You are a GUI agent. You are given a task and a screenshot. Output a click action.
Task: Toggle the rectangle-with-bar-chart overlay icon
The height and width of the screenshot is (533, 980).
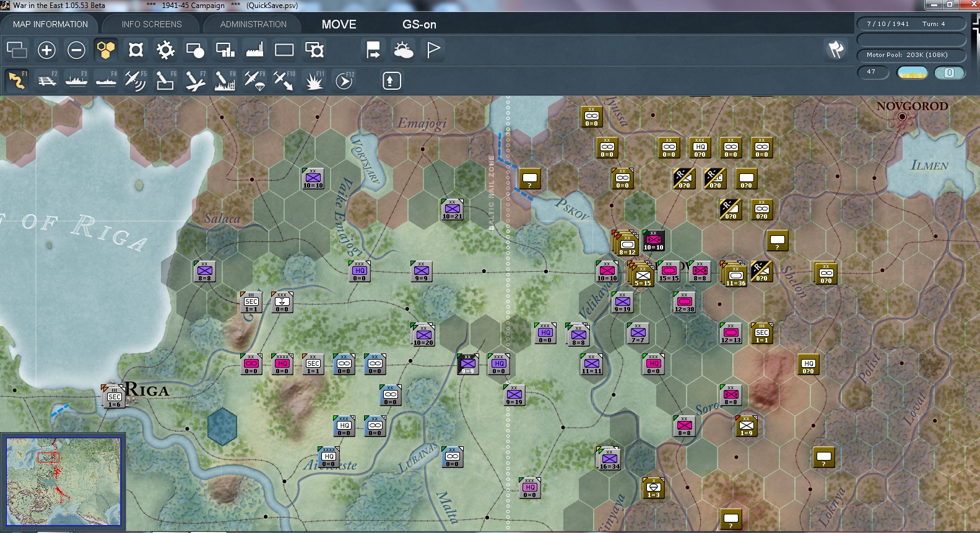pyautogui.click(x=225, y=50)
